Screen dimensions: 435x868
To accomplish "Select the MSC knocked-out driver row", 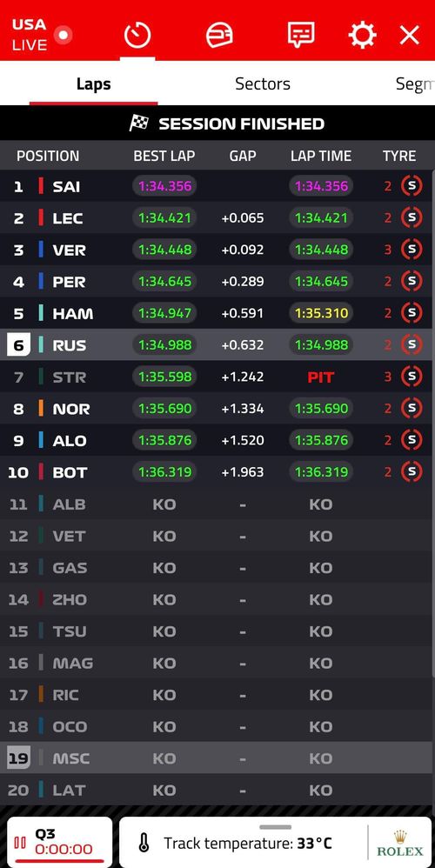I will (x=216, y=758).
